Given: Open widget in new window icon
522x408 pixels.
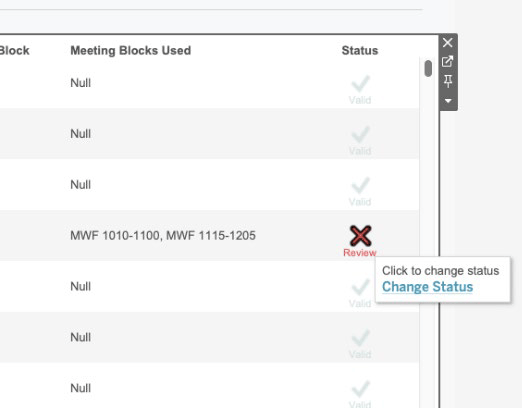Looking at the screenshot, I should click(x=448, y=61).
